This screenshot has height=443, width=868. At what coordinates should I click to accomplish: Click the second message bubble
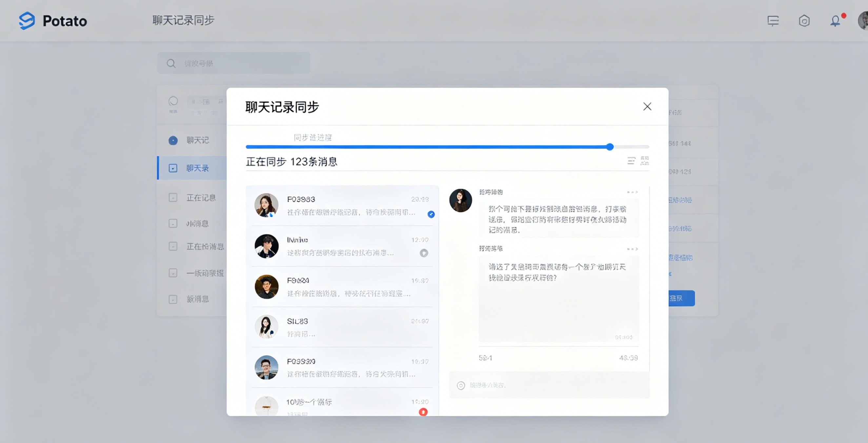point(559,299)
